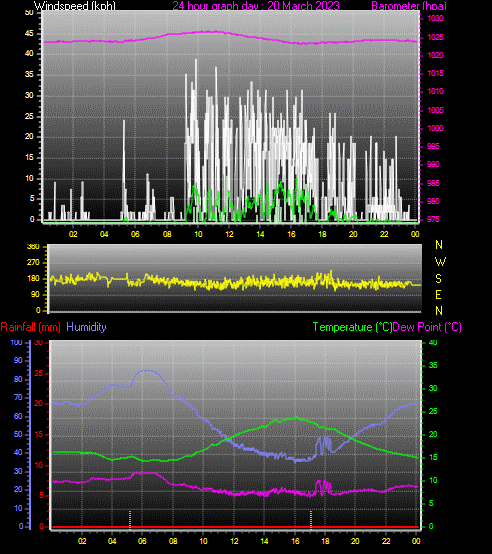
Task: Click the 1025 barometer scale value
Action: [x=435, y=37]
